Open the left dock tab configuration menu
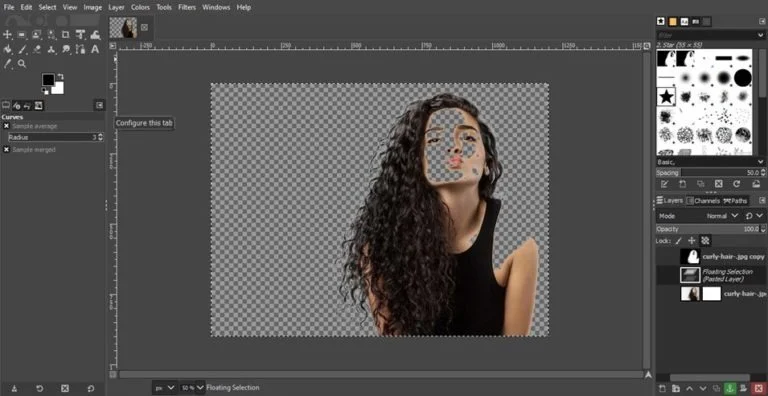Viewport: 768px width, 396px height. coord(99,105)
